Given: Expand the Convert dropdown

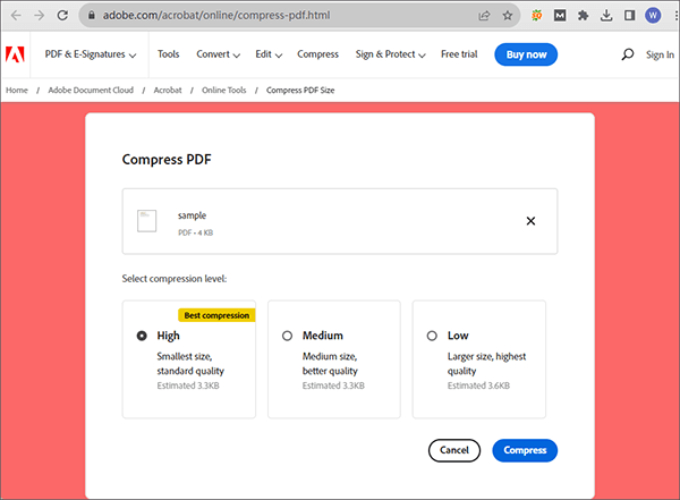Looking at the screenshot, I should coord(218,55).
